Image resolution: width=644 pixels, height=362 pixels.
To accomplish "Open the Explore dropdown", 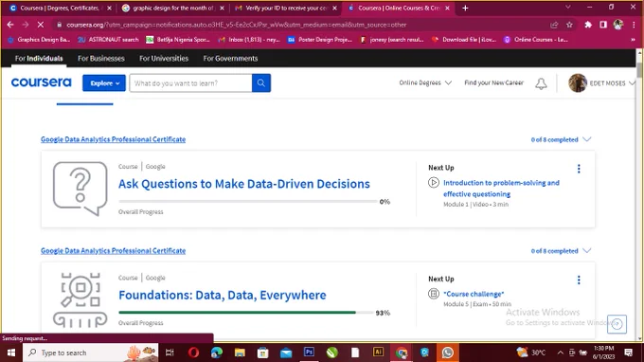I will (x=104, y=83).
